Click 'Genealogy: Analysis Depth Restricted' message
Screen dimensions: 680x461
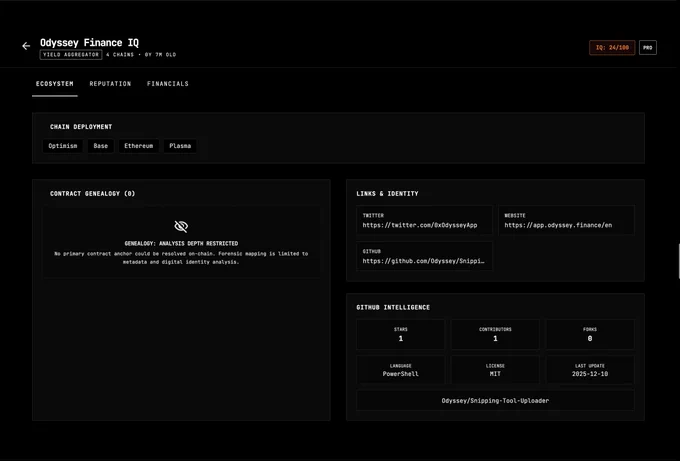[x=181, y=243]
